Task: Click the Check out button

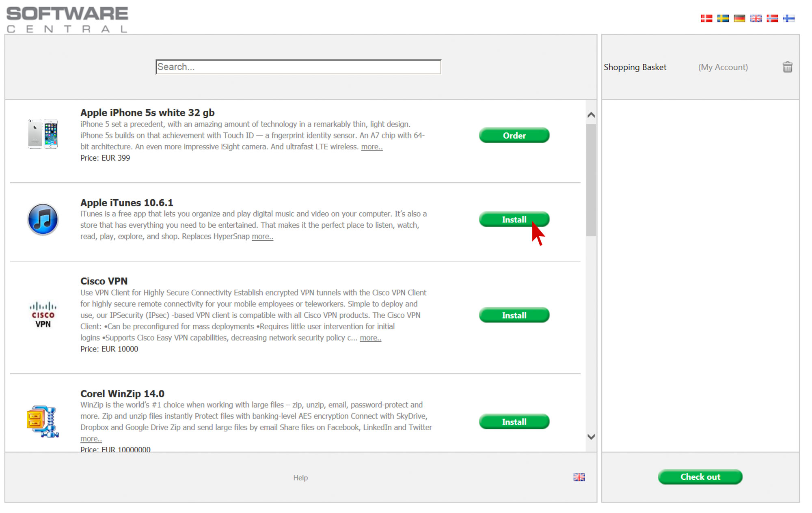Action: pyautogui.click(x=700, y=477)
